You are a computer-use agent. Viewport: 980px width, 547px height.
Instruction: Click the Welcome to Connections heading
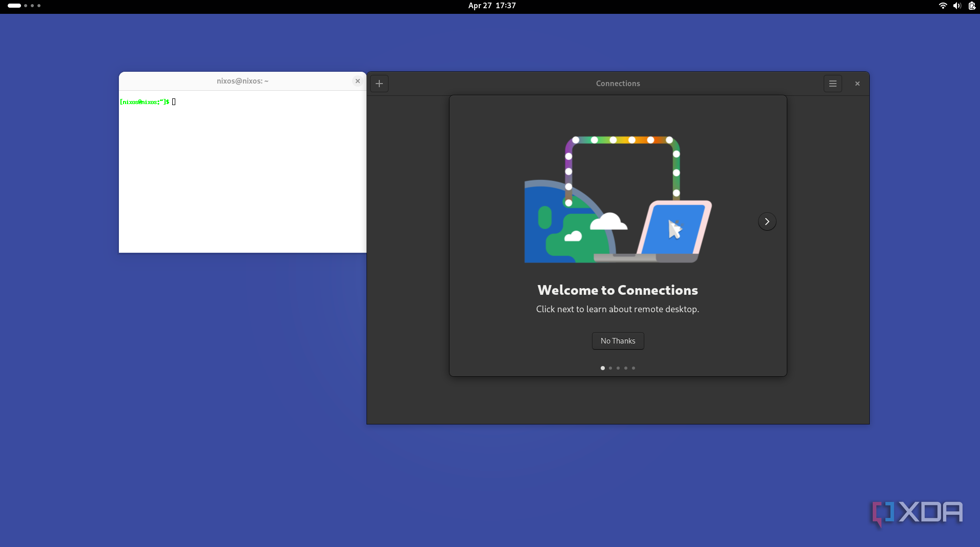tap(618, 290)
